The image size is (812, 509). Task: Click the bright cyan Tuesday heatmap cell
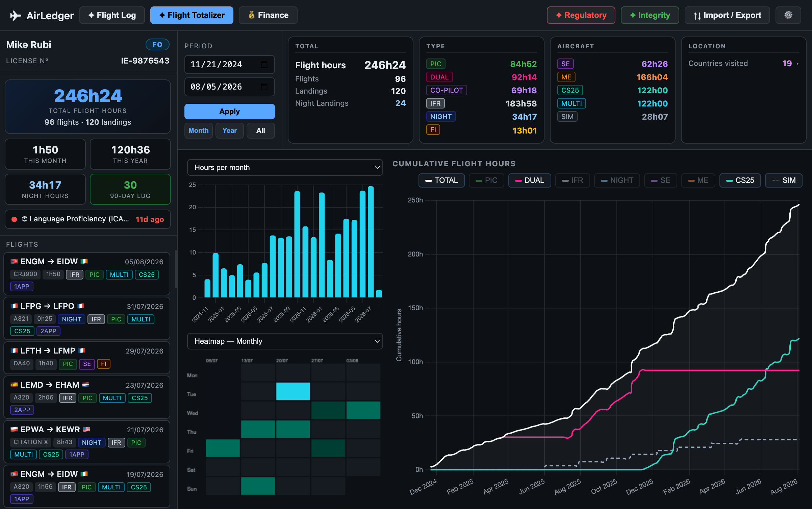coord(293,391)
